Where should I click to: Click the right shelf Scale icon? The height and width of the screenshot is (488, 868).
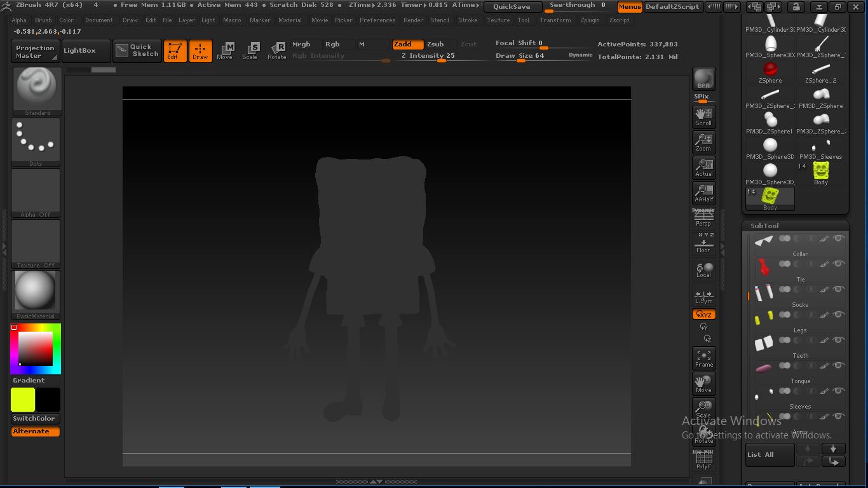703,409
